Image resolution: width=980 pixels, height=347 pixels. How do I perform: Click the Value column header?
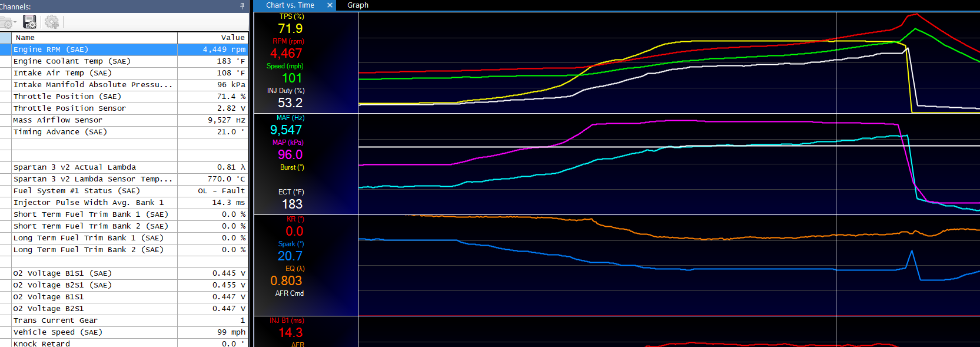point(212,38)
